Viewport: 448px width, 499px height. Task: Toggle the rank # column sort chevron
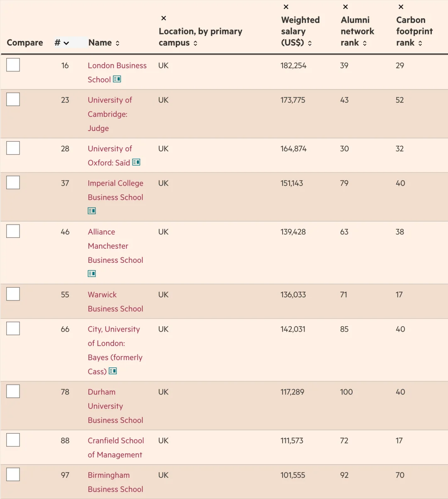(66, 43)
